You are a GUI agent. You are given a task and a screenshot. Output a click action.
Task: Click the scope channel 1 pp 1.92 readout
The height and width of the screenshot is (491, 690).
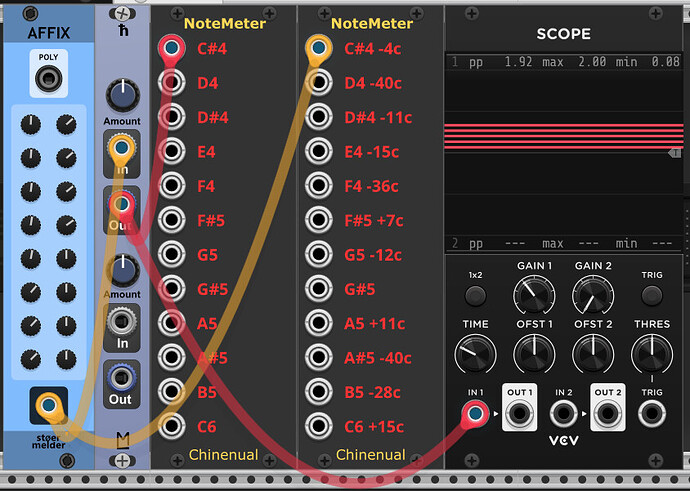coord(501,62)
